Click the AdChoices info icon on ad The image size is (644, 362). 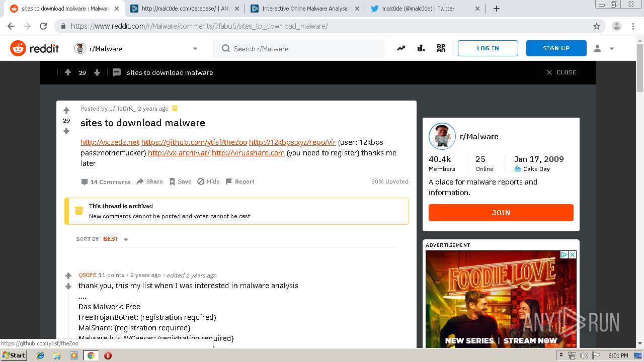point(565,255)
